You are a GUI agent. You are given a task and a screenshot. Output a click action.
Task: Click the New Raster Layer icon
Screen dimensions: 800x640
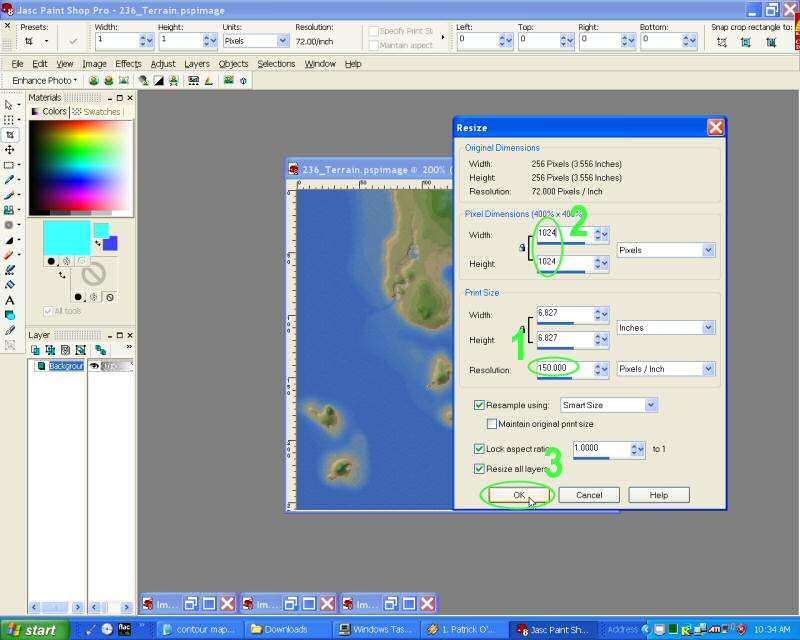[x=36, y=350]
